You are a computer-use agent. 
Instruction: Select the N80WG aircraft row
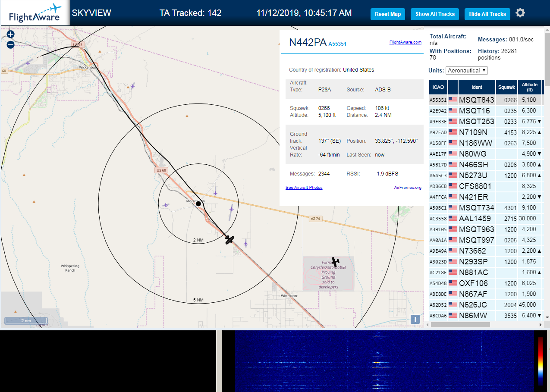point(485,154)
